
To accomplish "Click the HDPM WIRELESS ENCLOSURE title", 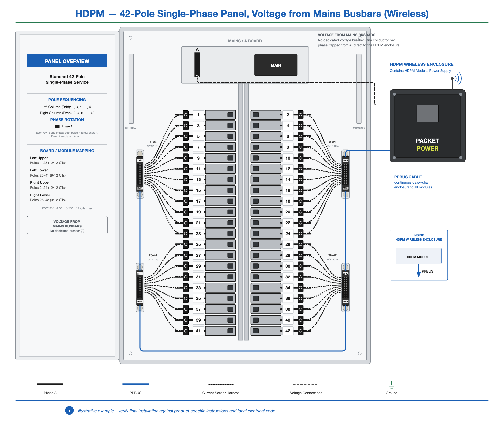I will pyautogui.click(x=421, y=64).
